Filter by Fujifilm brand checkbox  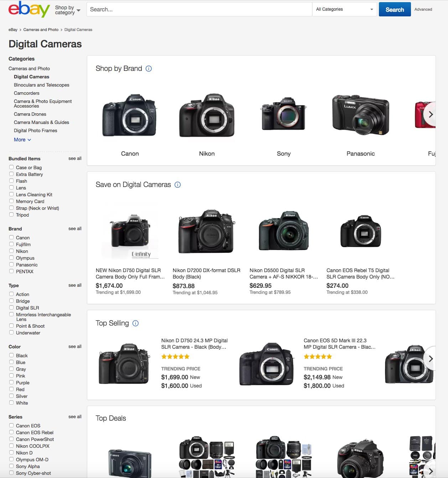coord(11,244)
